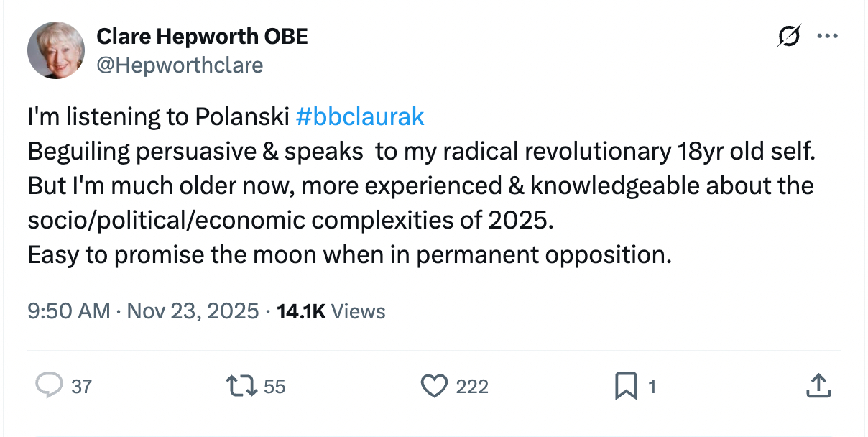868x437 pixels.
Task: Click the Nov 23, 2025 date
Action: click(193, 311)
